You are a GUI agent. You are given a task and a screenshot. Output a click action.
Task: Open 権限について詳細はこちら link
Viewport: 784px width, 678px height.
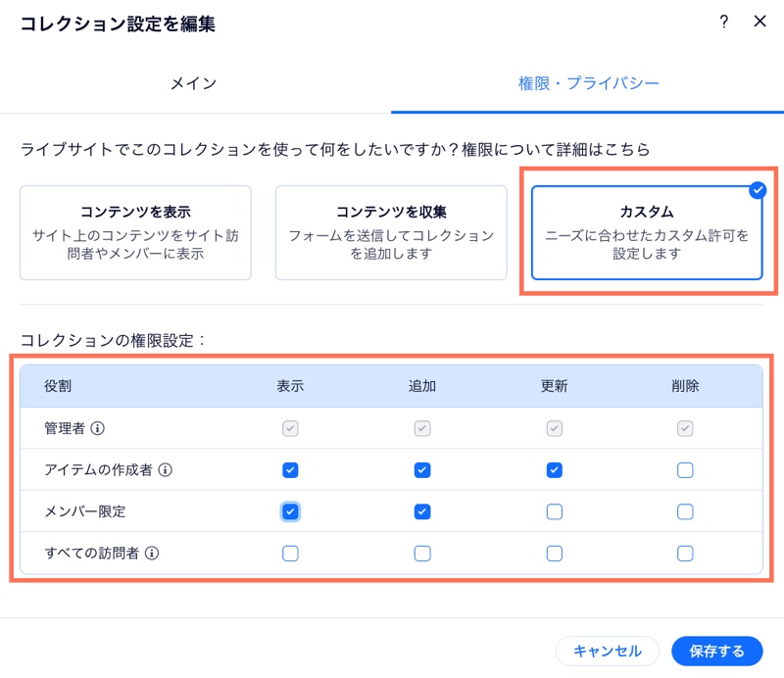coord(556,149)
